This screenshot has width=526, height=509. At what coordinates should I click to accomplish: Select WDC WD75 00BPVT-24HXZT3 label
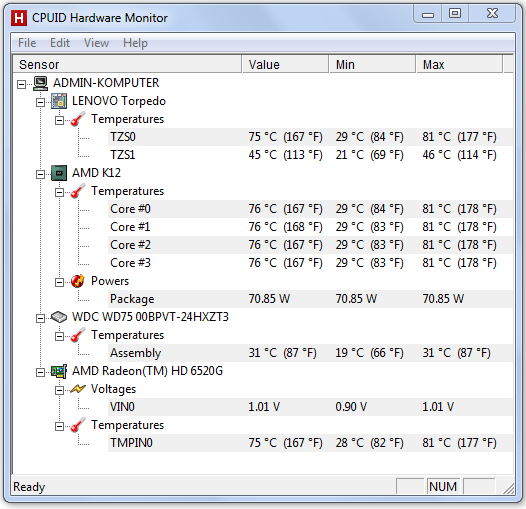150,317
